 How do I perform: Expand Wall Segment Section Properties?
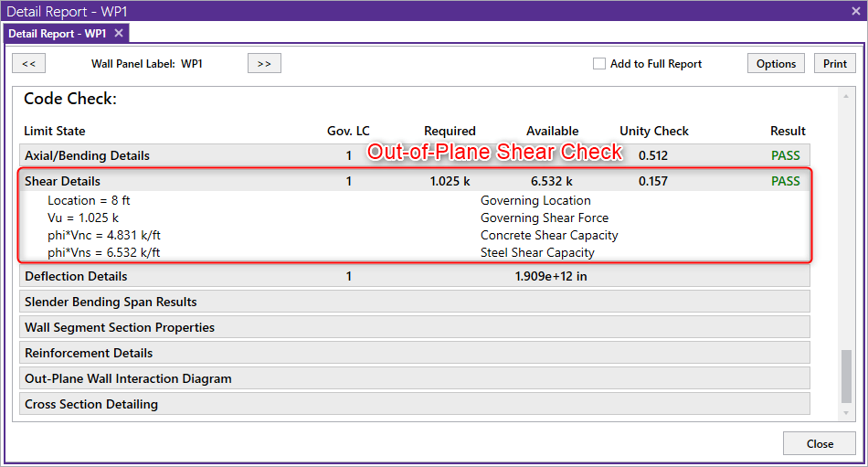[x=120, y=327]
